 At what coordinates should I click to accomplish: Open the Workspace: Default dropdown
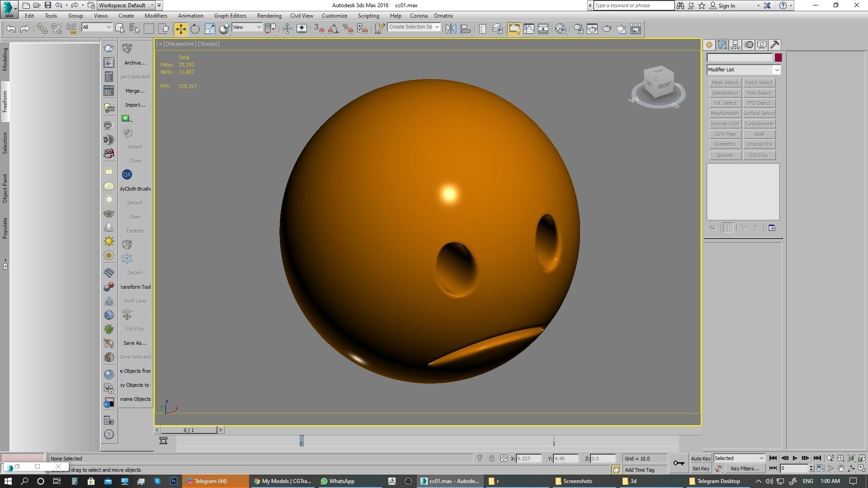click(127, 5)
